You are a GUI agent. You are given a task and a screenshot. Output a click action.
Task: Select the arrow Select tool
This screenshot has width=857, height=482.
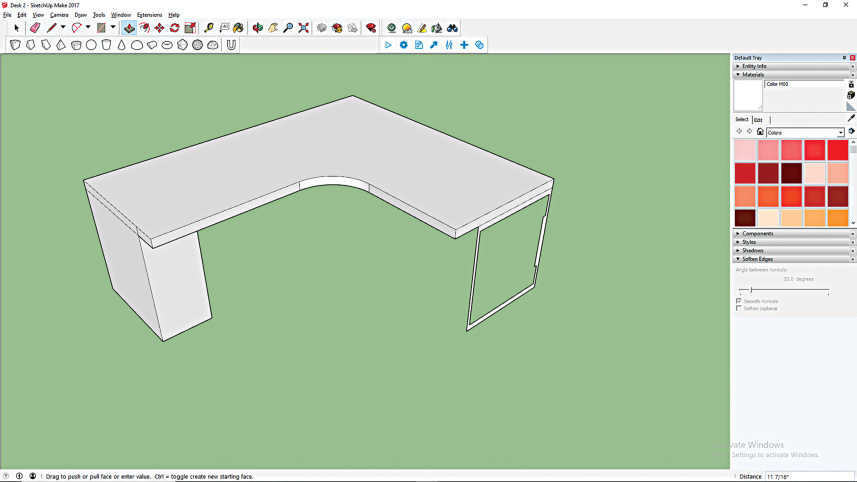(x=16, y=28)
